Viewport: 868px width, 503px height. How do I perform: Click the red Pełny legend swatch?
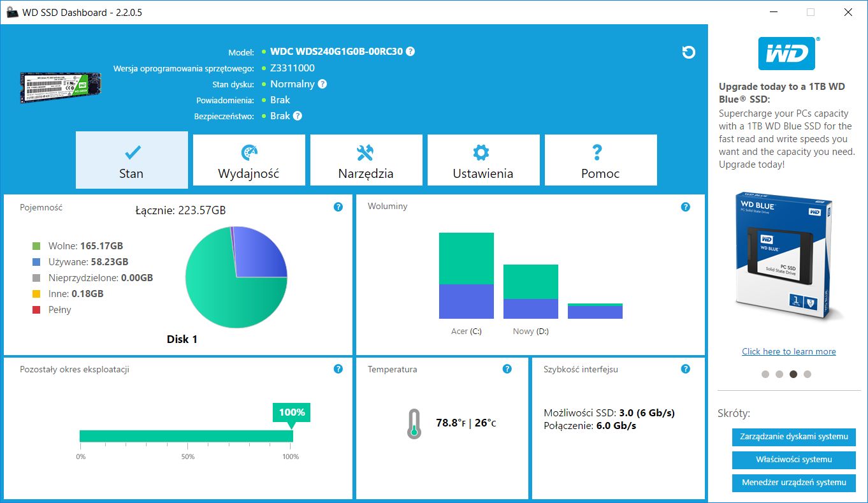[x=36, y=310]
